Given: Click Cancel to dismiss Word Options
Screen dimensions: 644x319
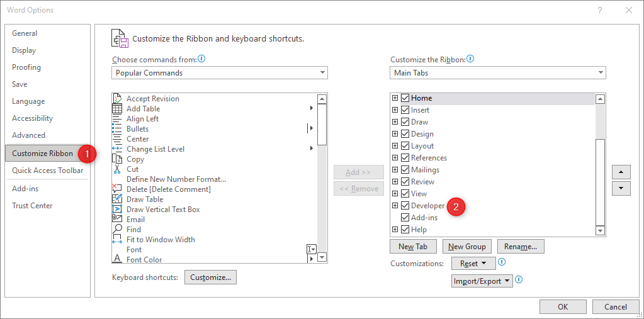Looking at the screenshot, I should [616, 306].
